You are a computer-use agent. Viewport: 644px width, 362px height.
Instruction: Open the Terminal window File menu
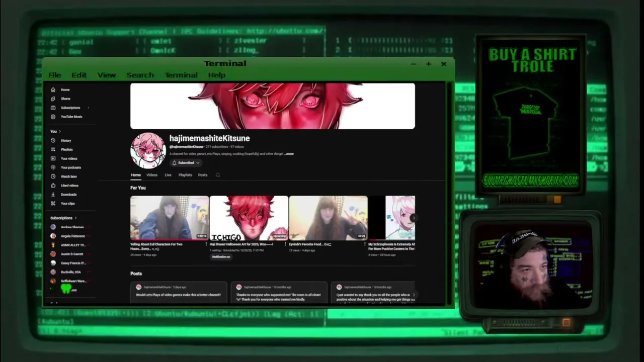[x=54, y=75]
